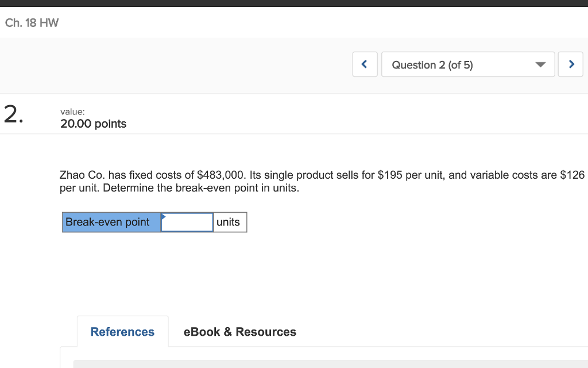Viewport: 588px width, 368px height.
Task: Open the Question 2 (of 5) selector
Action: tap(468, 64)
